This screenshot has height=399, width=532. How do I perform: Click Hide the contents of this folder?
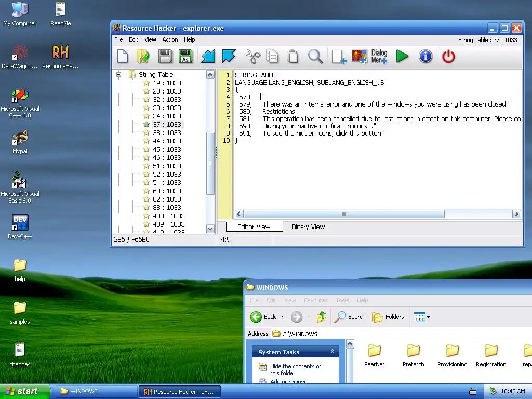[x=296, y=369]
